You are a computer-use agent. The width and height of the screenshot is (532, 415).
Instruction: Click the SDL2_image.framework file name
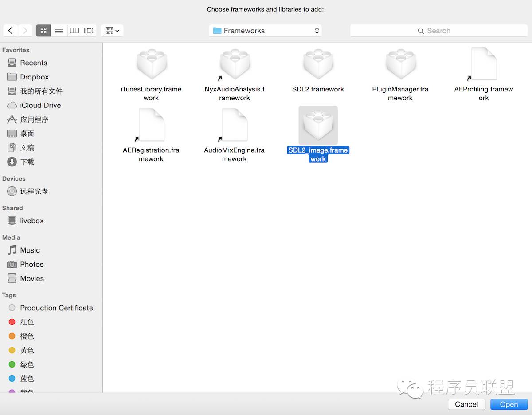(318, 154)
